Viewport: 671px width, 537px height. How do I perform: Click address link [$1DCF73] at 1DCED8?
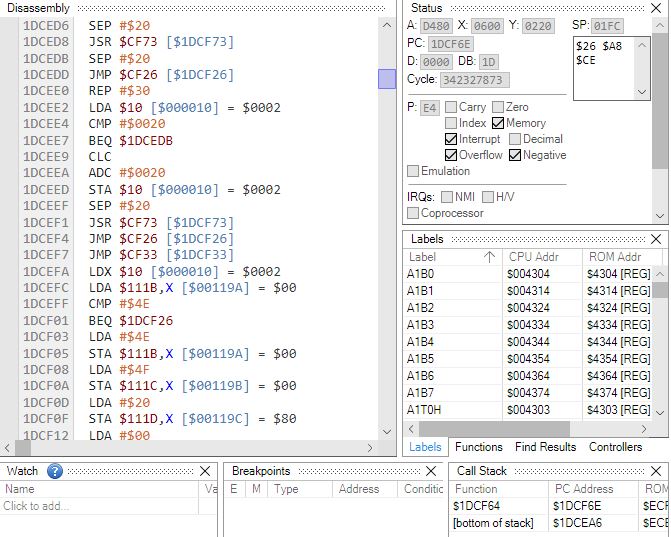pos(200,42)
